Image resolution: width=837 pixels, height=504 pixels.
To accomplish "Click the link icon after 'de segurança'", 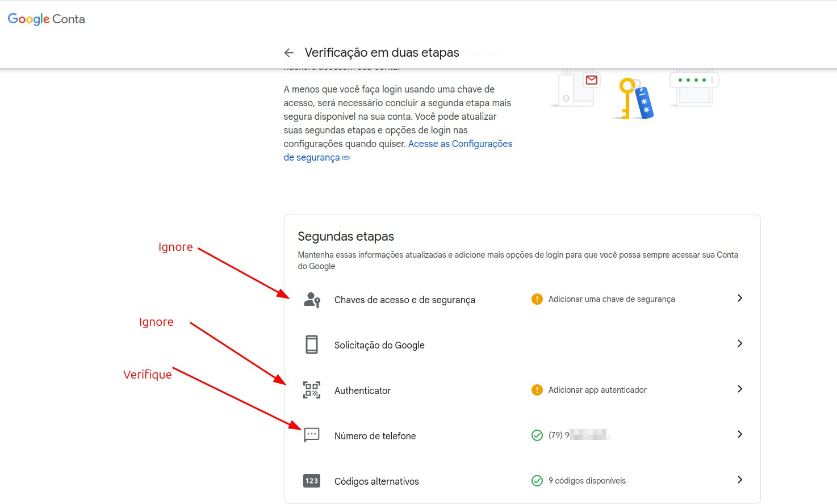I will [x=346, y=158].
